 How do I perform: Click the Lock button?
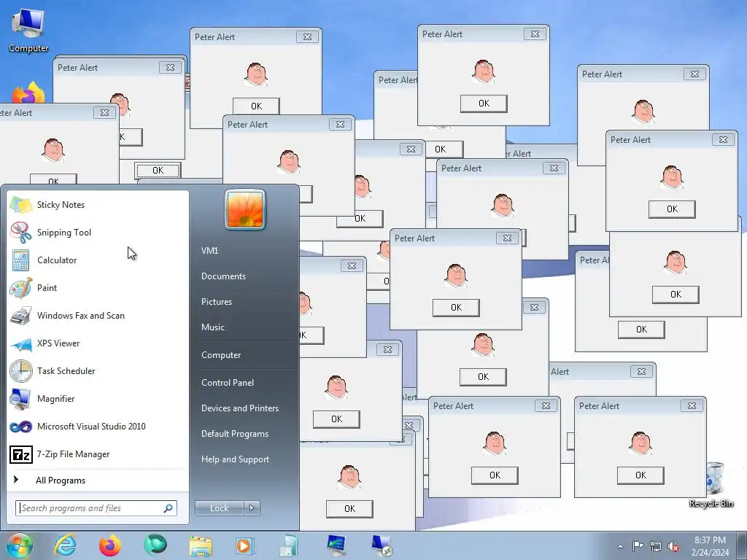(219, 508)
